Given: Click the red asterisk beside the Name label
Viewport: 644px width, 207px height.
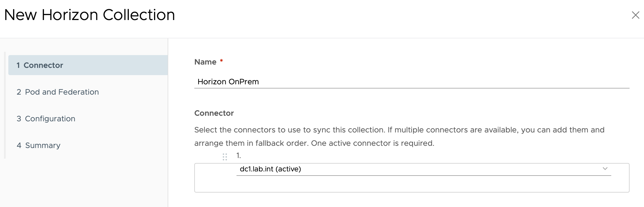Looking at the screenshot, I should pyautogui.click(x=221, y=60).
